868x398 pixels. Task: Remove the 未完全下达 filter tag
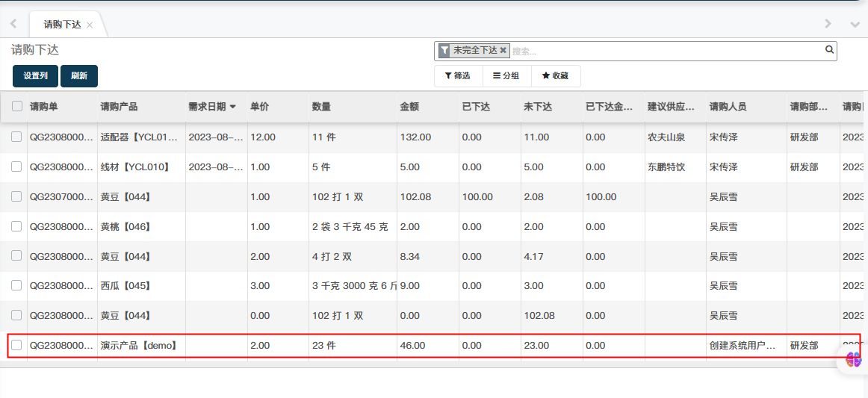pos(503,51)
